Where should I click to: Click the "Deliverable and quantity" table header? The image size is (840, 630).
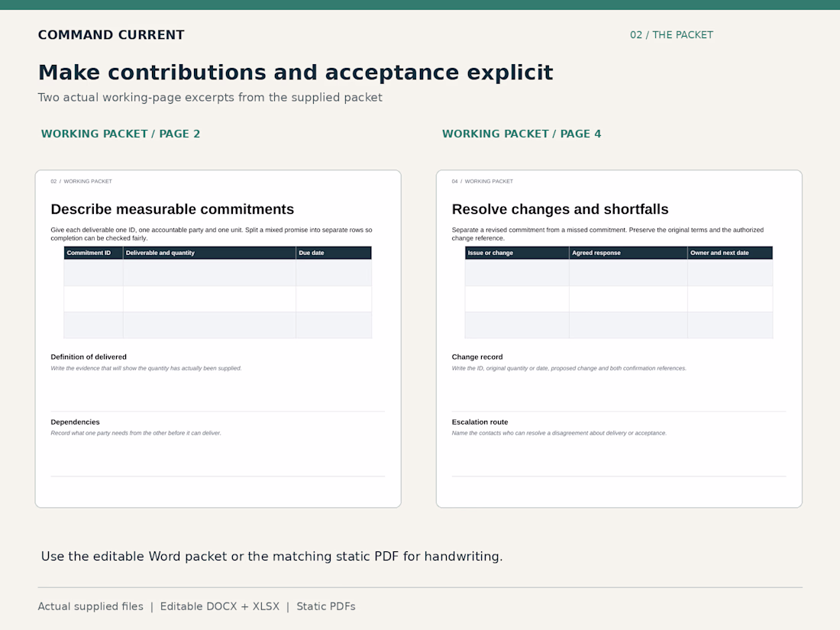pyautogui.click(x=209, y=253)
